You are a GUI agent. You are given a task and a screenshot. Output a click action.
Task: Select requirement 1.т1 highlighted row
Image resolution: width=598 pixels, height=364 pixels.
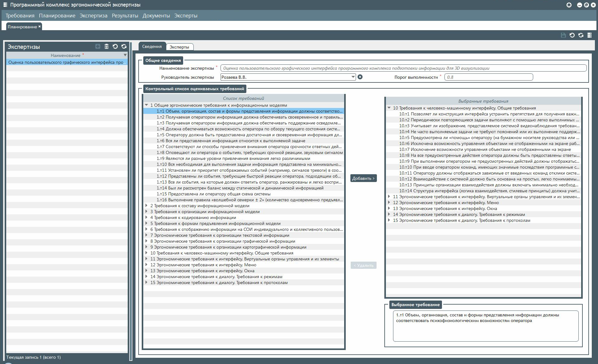pos(244,111)
